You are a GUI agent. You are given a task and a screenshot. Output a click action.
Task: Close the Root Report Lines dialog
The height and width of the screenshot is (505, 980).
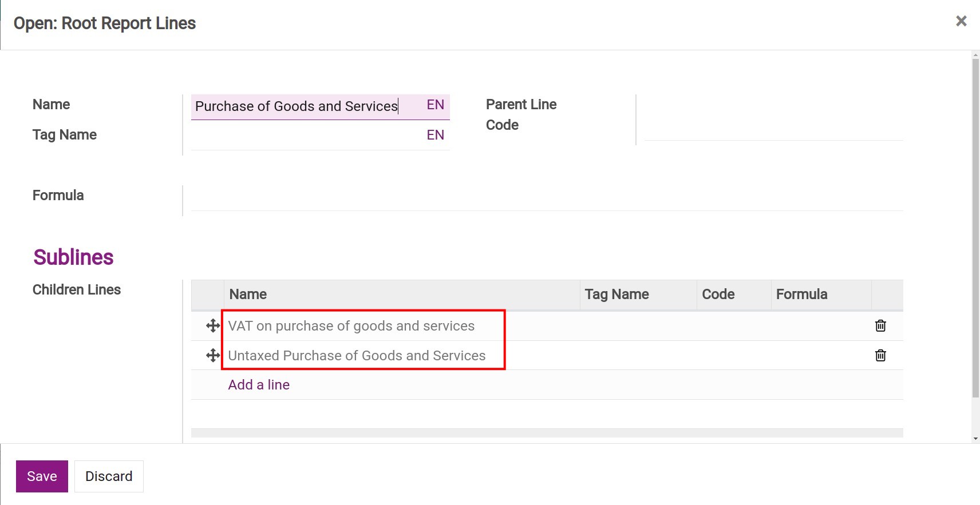961,21
